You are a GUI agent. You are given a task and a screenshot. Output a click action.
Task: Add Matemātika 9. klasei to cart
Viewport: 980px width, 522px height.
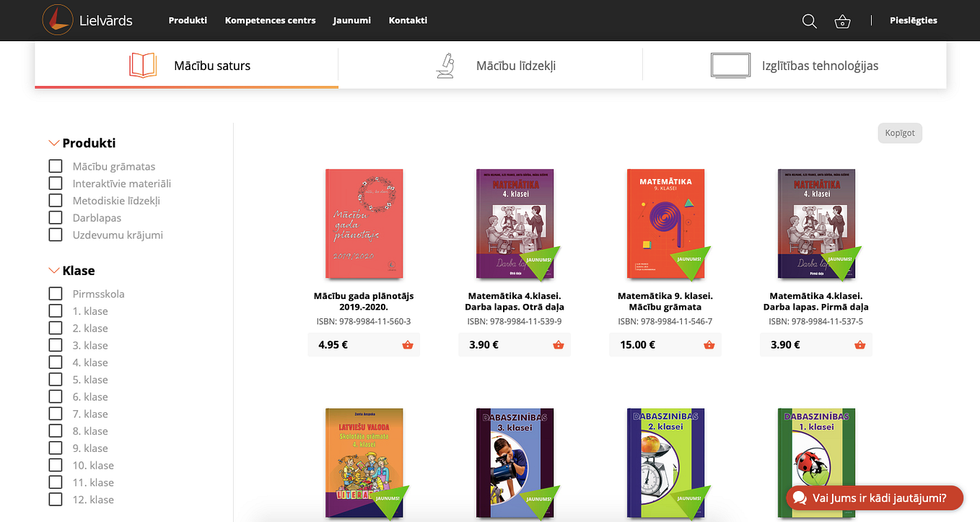(709, 345)
